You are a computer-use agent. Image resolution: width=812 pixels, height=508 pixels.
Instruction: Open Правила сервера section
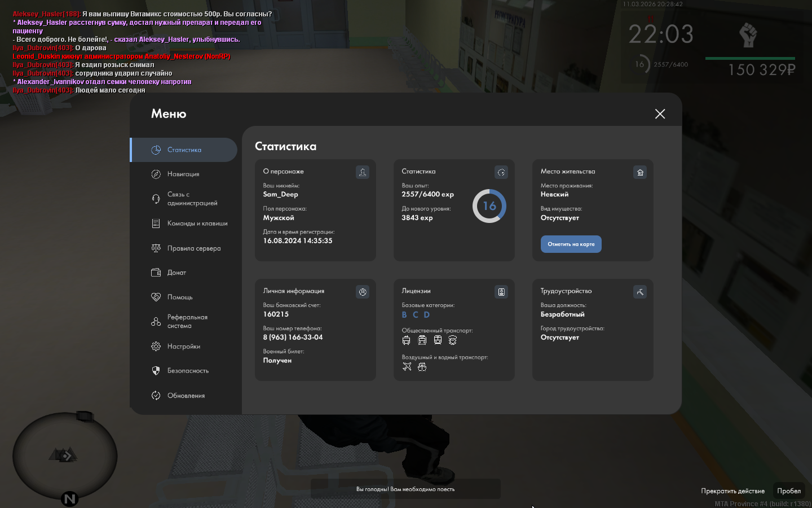193,248
